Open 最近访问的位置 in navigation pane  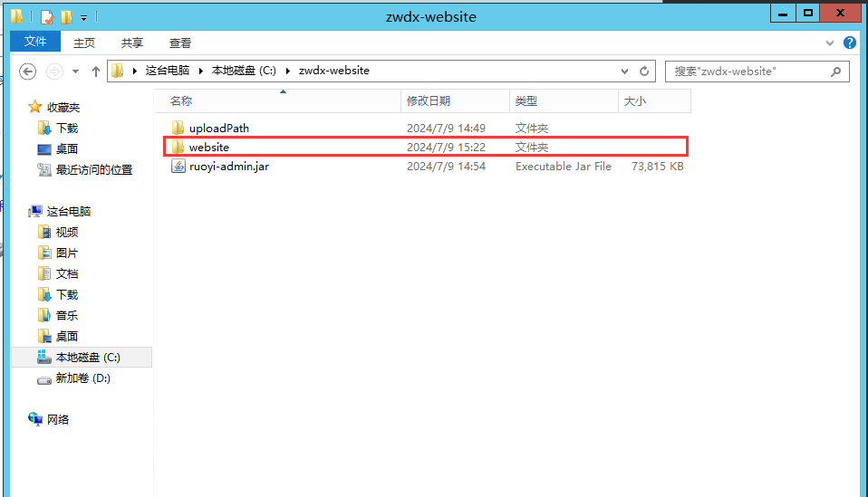tap(94, 169)
